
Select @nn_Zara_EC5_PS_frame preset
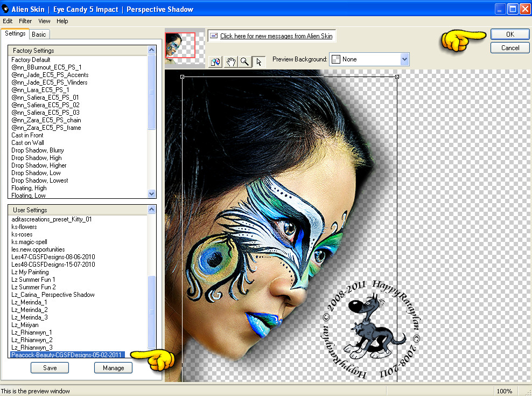point(46,128)
